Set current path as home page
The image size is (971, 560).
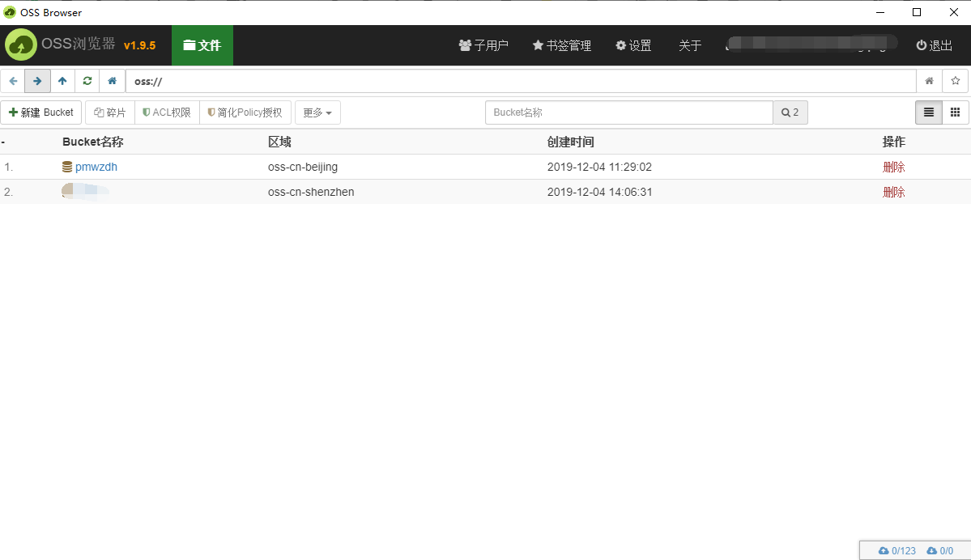click(x=929, y=81)
